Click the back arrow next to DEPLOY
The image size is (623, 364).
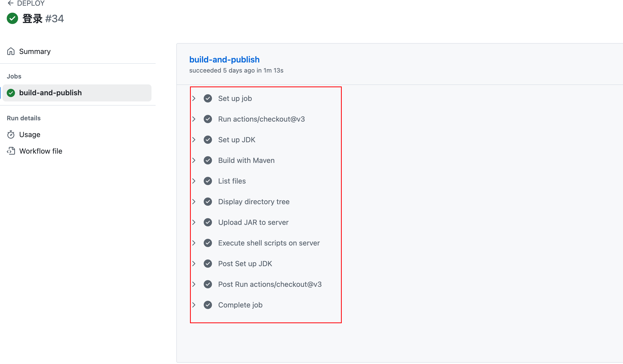pos(11,3)
